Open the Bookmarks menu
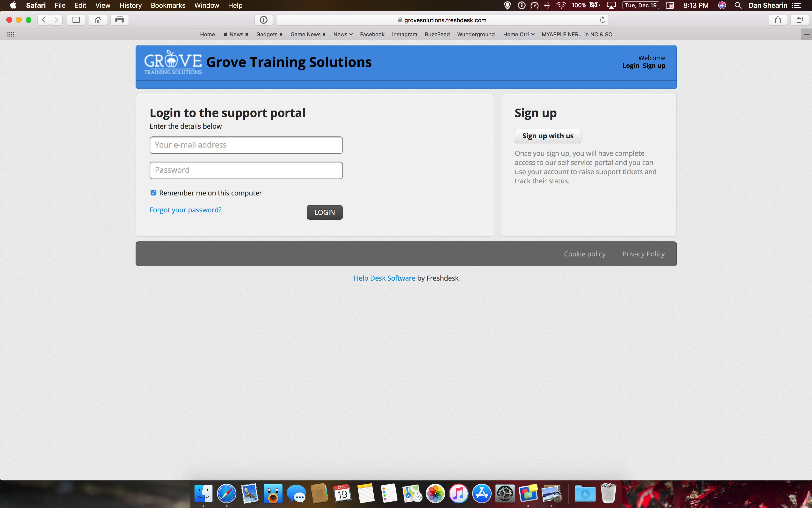Image resolution: width=812 pixels, height=508 pixels. point(168,5)
